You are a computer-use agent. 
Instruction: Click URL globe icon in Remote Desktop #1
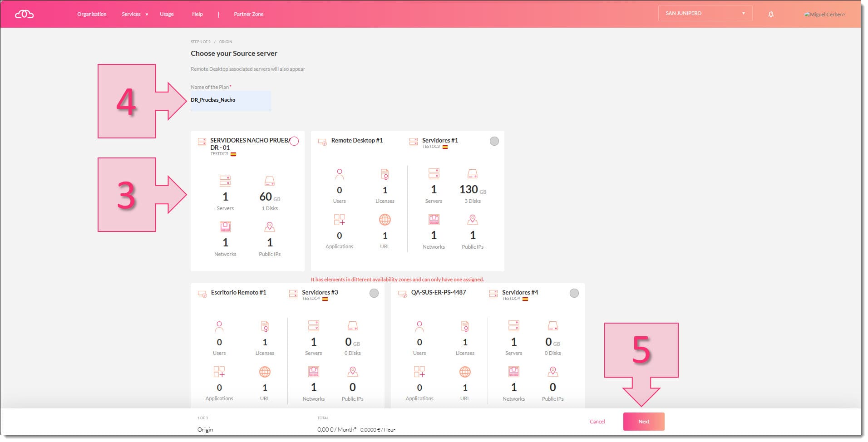pos(385,220)
